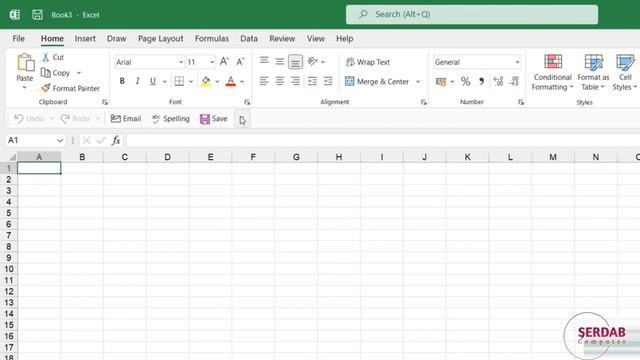Click the save icon in the title bar

click(x=38, y=15)
